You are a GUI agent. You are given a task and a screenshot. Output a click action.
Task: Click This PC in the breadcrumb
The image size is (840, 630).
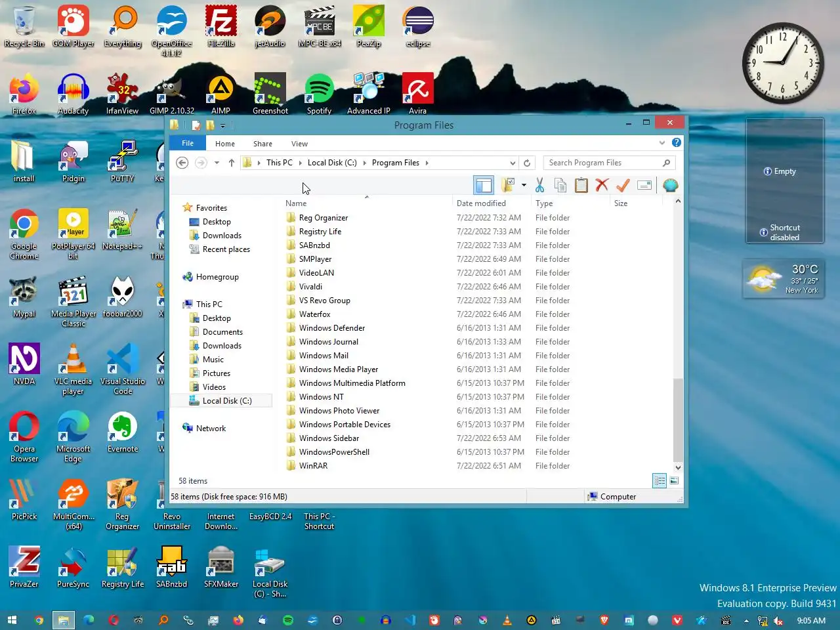click(280, 163)
